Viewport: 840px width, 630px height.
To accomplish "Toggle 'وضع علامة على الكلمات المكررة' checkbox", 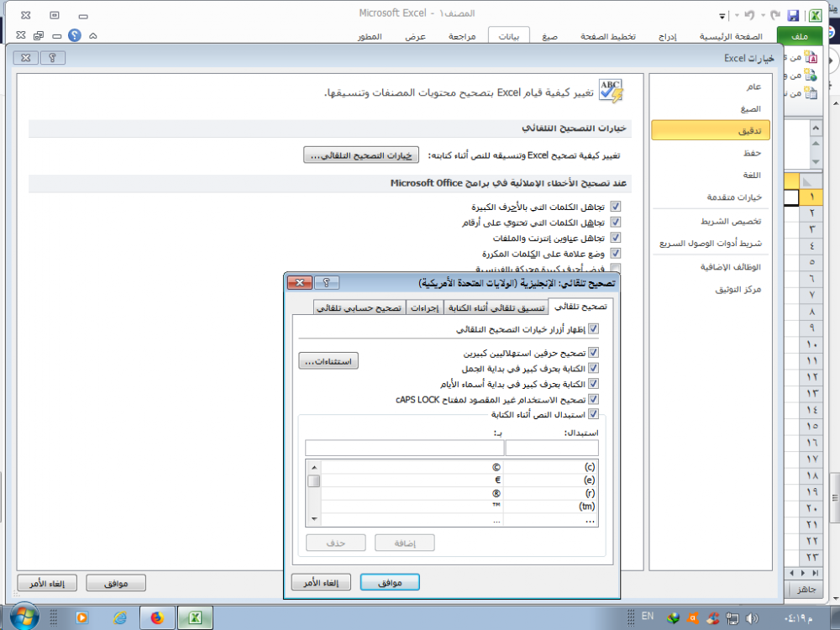I will [x=616, y=253].
